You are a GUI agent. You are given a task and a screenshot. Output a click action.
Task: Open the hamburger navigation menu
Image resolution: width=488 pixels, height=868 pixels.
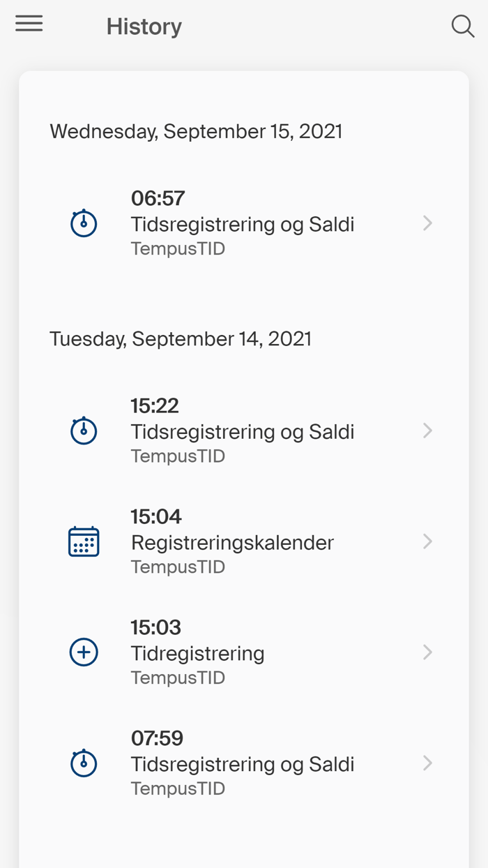click(29, 24)
